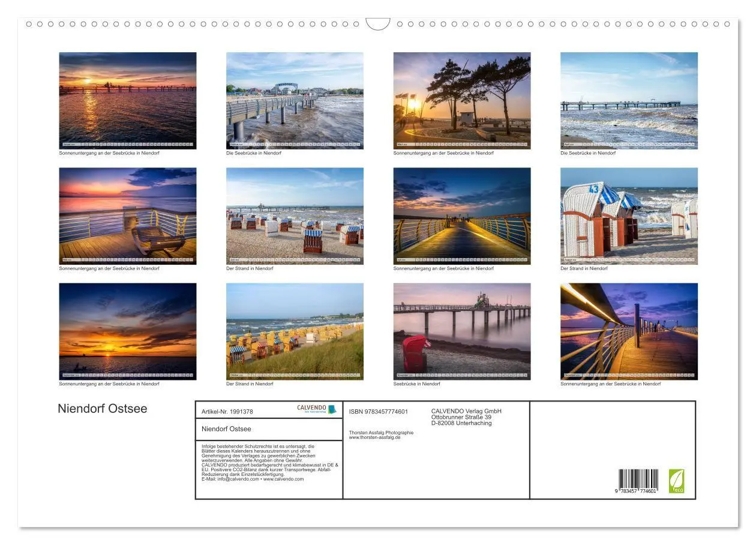
Task: Click the large 'Niendorf Ostsee' heading
Action: pyautogui.click(x=103, y=409)
